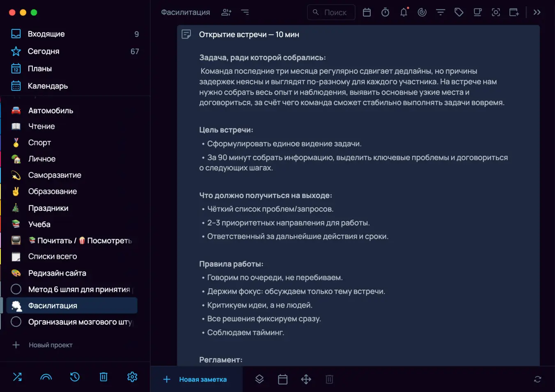Open settings via the gear icon
This screenshot has width=555, height=392.
pyautogui.click(x=132, y=377)
